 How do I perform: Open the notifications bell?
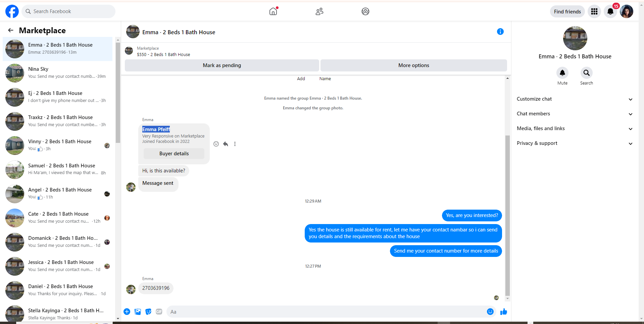610,11
